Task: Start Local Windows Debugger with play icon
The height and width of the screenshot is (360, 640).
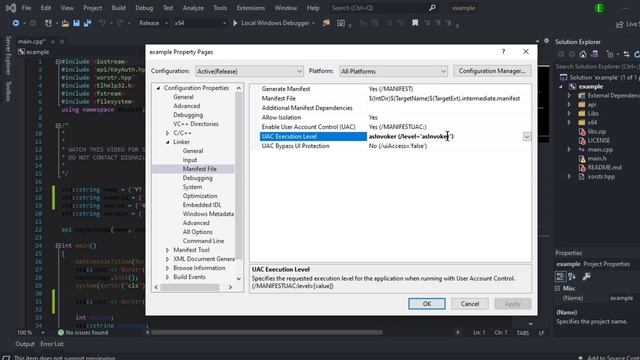Action: (x=235, y=23)
